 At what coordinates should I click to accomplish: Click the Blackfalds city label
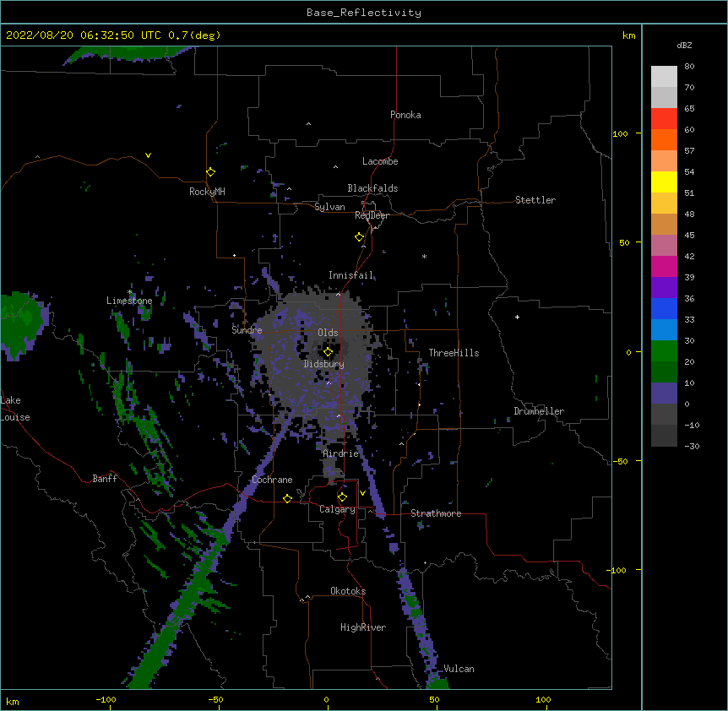point(372,188)
